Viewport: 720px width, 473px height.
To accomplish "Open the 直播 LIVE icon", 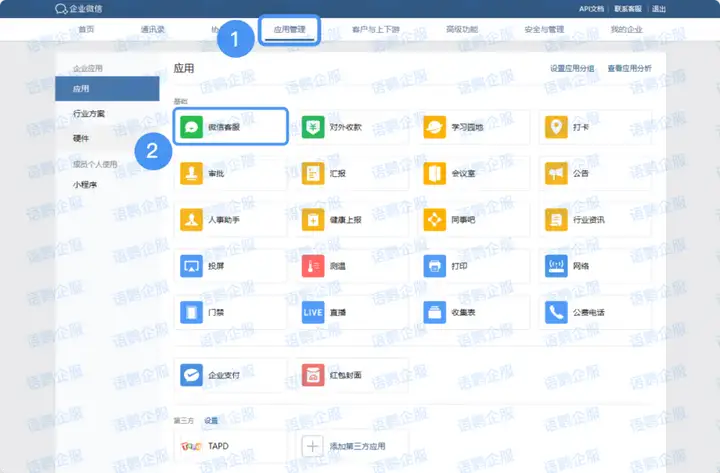I will [313, 313].
